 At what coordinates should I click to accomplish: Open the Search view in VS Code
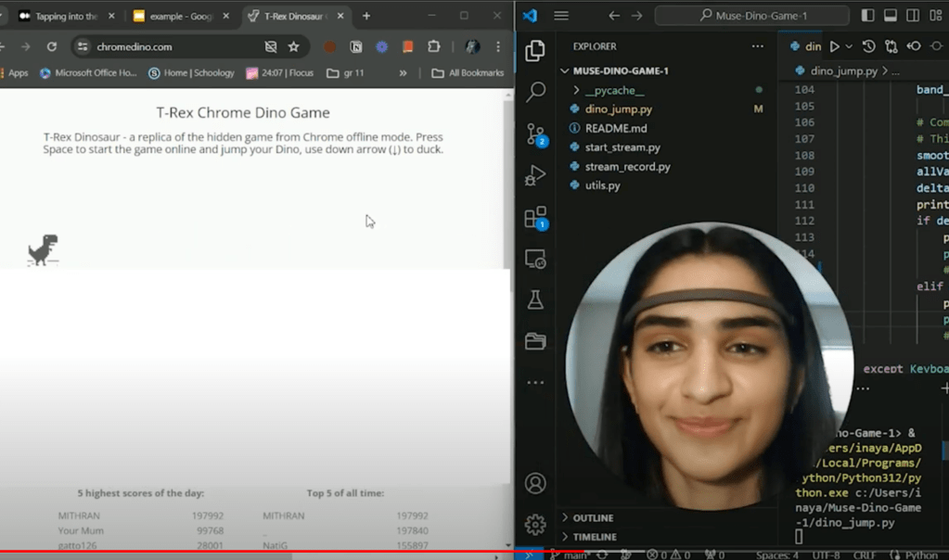coord(535,92)
